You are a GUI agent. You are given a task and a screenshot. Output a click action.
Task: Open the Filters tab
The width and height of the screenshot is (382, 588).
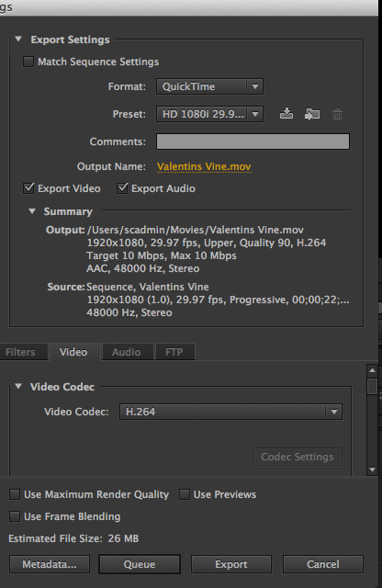[x=21, y=352]
